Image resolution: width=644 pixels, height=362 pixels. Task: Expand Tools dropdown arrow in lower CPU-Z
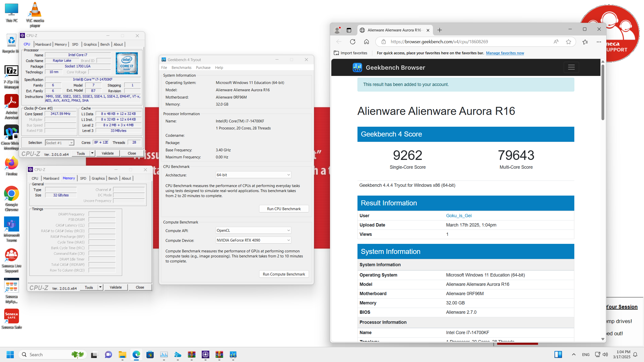coord(100,287)
